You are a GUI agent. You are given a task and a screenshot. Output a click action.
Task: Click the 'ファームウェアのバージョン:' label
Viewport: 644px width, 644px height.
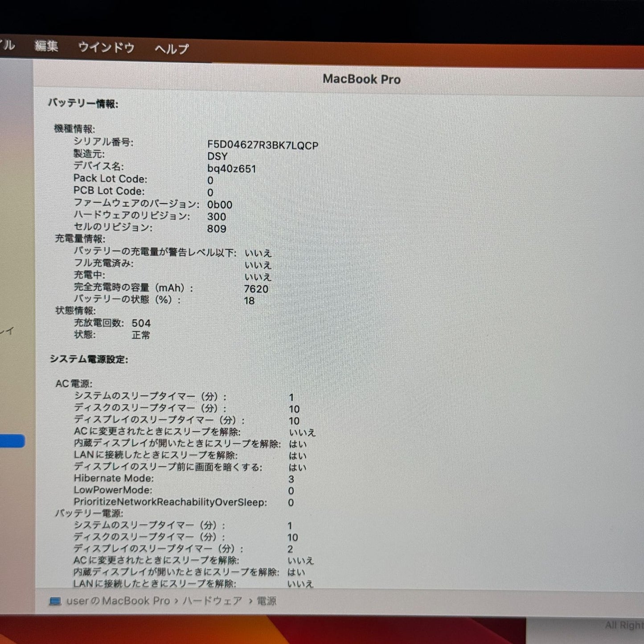click(136, 204)
